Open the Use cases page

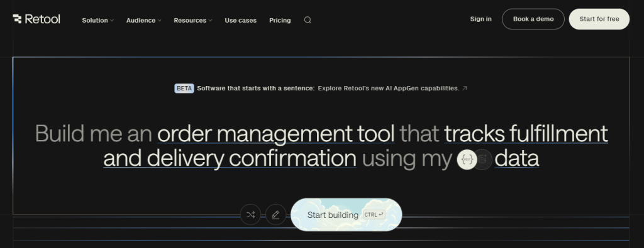click(241, 20)
